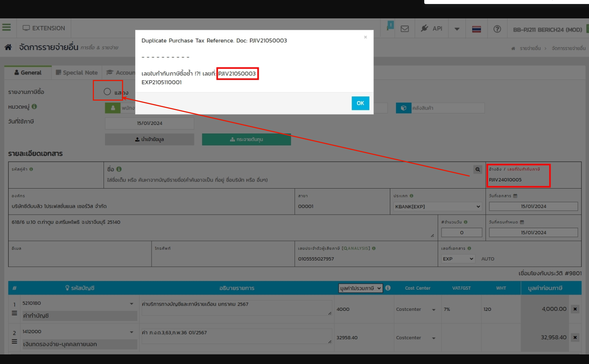Open Costcenter dropdown in row 2
Screen dimensions: 589x364
pyautogui.click(x=416, y=338)
